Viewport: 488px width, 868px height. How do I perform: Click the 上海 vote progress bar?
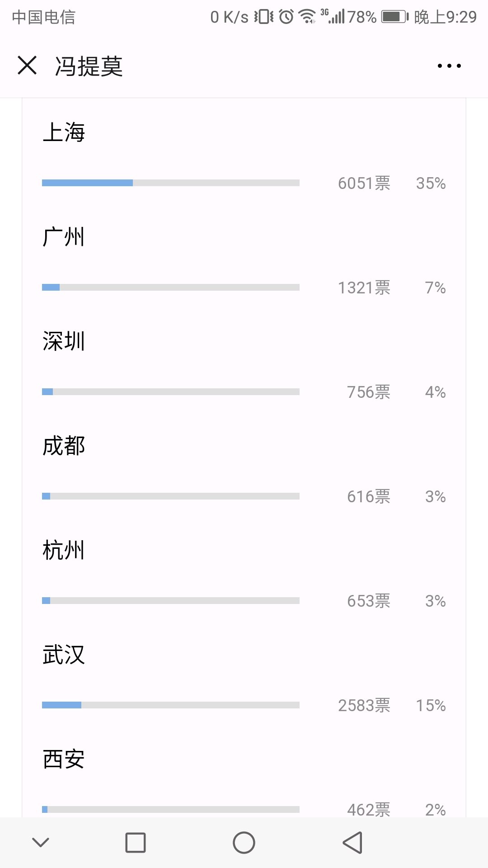[x=171, y=183]
